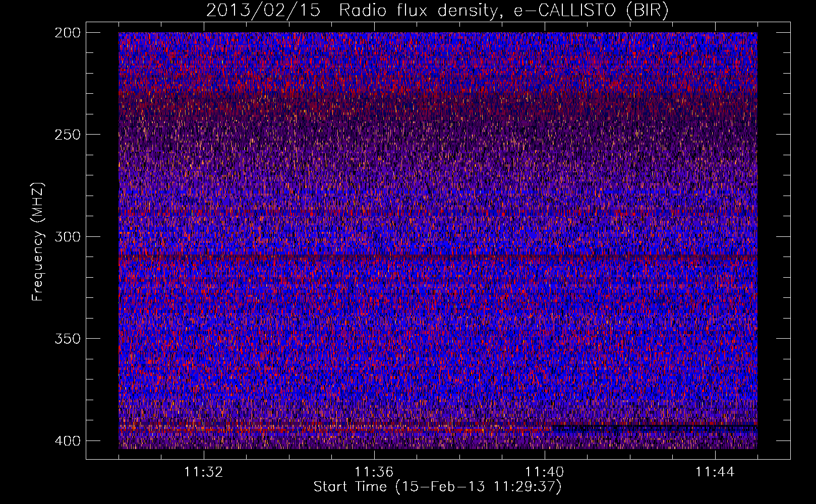The width and height of the screenshot is (816, 504).
Task: Click the 'Frequency (MHZ)' axis label
Action: pos(38,242)
